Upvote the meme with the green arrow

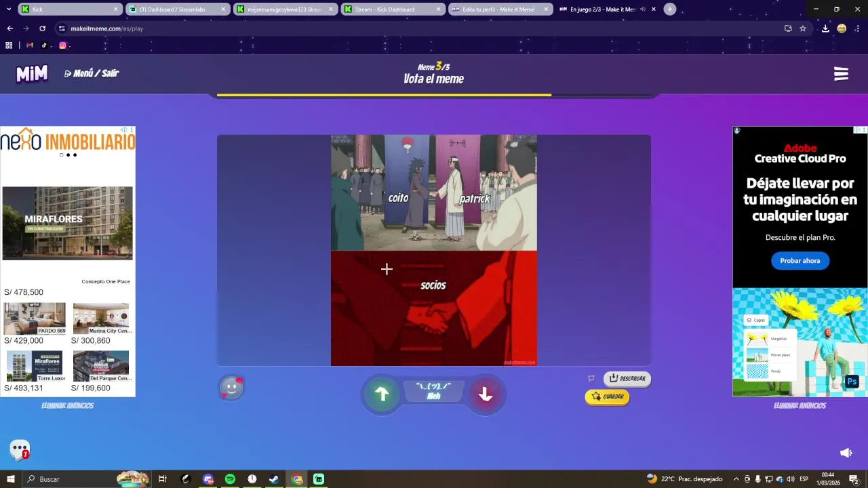click(382, 394)
